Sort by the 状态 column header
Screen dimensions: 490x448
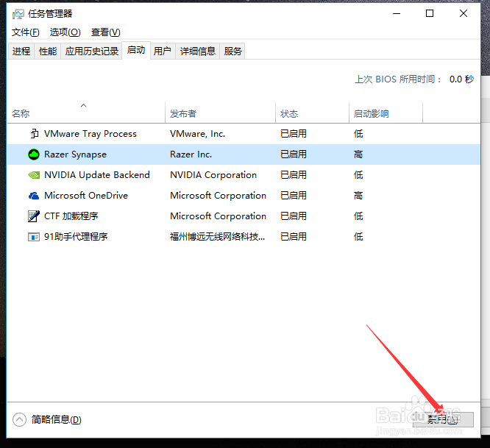[x=312, y=113]
